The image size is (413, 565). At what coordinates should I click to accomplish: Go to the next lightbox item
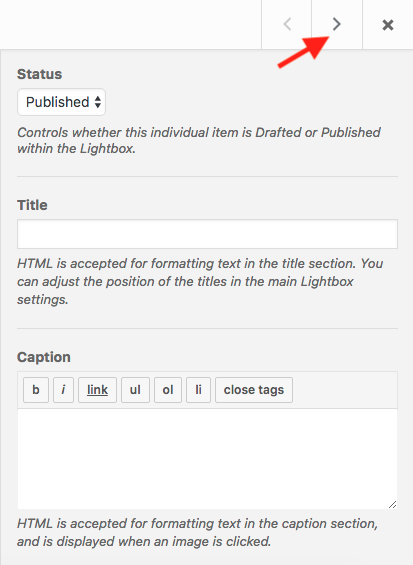(x=337, y=24)
